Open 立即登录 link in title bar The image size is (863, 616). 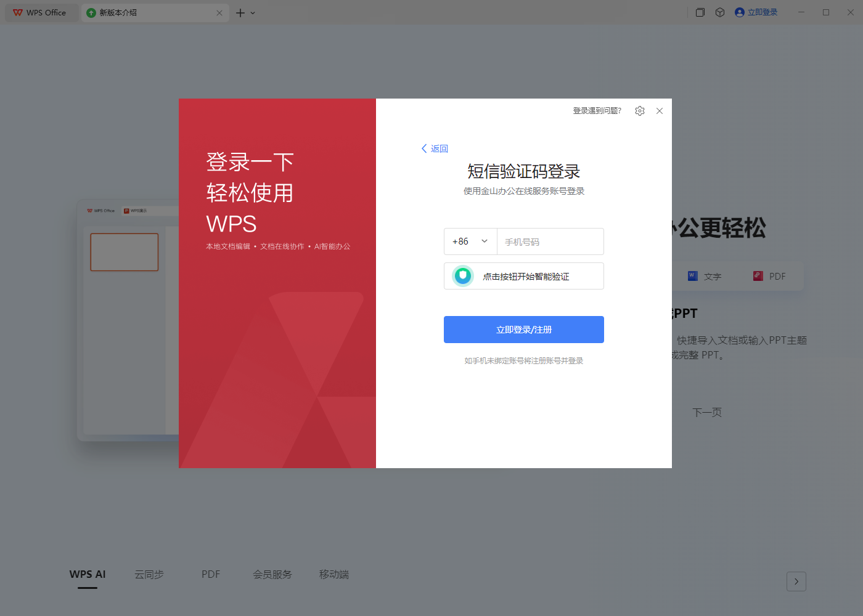[763, 12]
